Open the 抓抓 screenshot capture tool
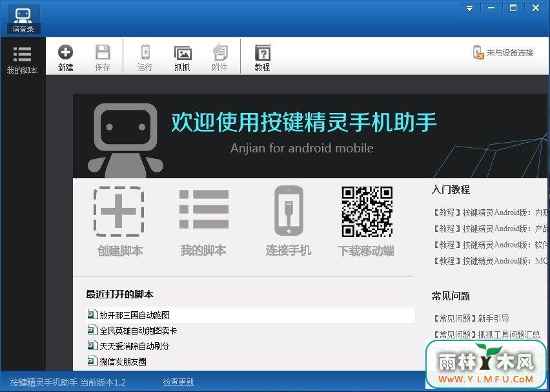Image resolution: width=550 pixels, height=392 pixels. pyautogui.click(x=183, y=53)
